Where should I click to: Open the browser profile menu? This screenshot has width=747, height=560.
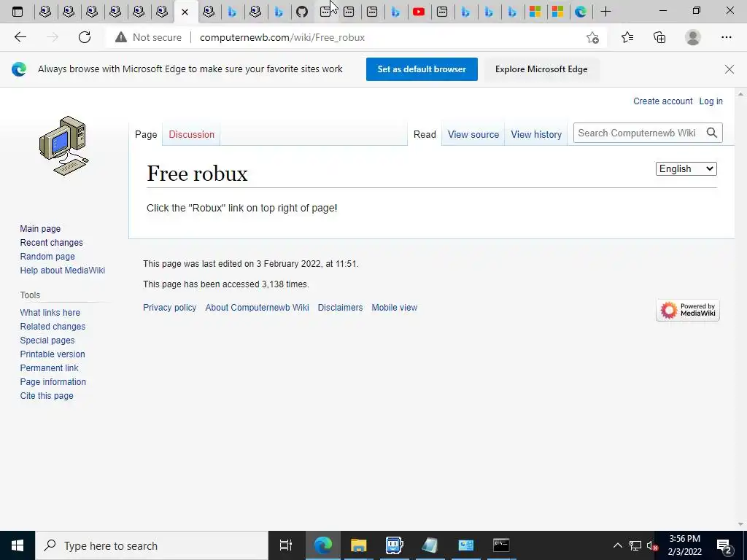693,37
